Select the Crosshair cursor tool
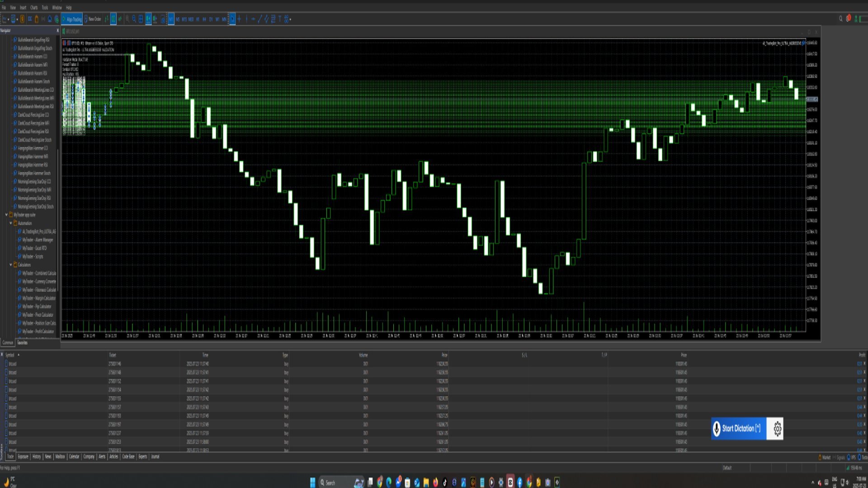The width and height of the screenshot is (868, 488). (x=239, y=19)
